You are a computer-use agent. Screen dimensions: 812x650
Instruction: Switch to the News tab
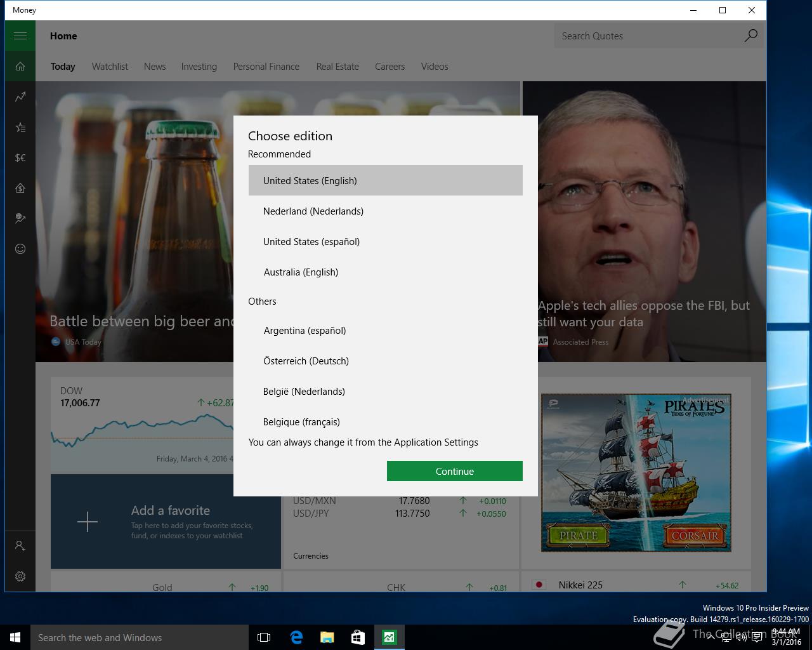click(155, 67)
